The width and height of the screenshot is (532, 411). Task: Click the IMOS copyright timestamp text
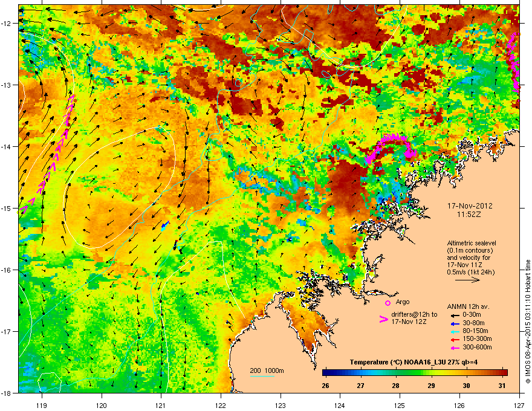pyautogui.click(x=528, y=322)
